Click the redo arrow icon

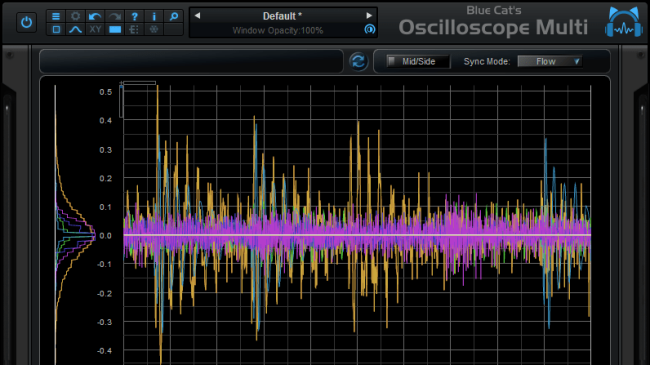(115, 16)
